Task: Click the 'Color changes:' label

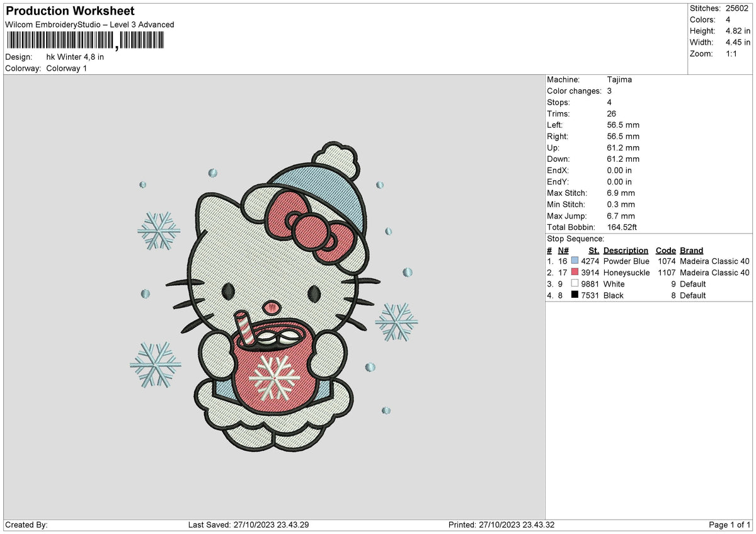Action: (574, 91)
